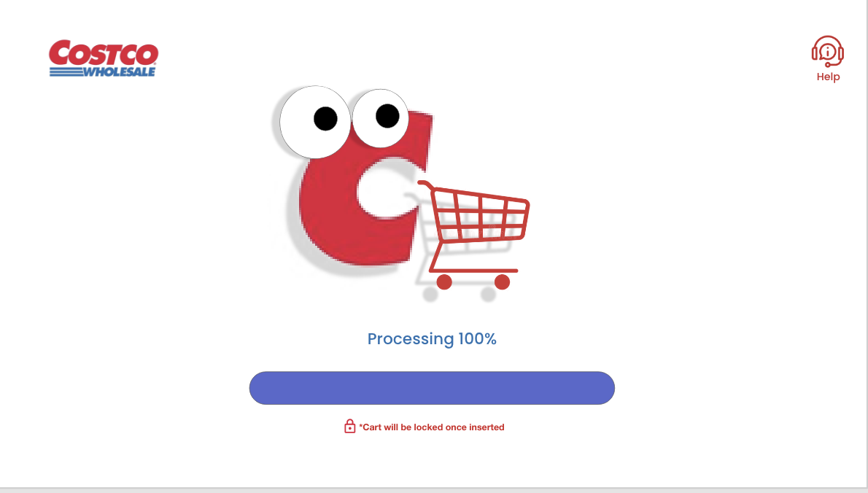Click the mascot's left googly eye
Viewport: 868px width, 493px height.
pos(315,122)
